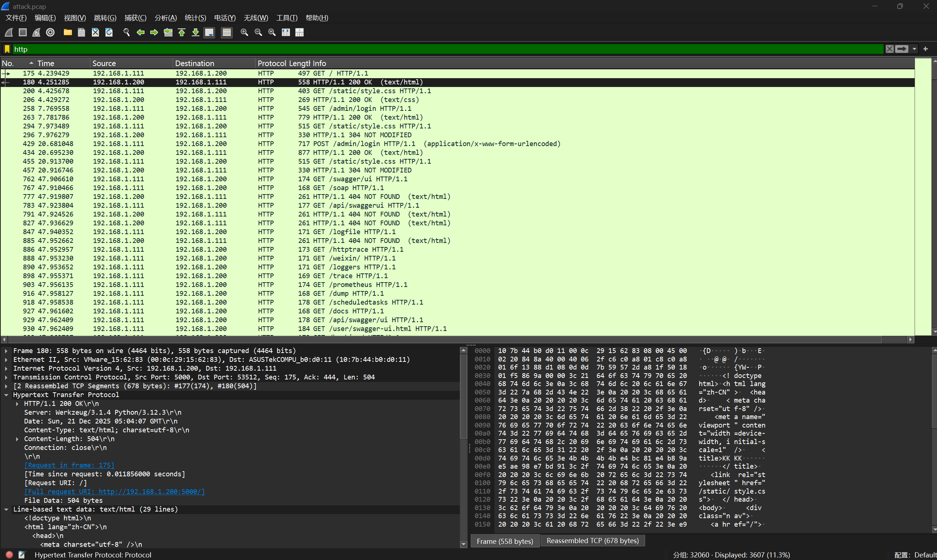Open the 统计(S) menu

[195, 18]
